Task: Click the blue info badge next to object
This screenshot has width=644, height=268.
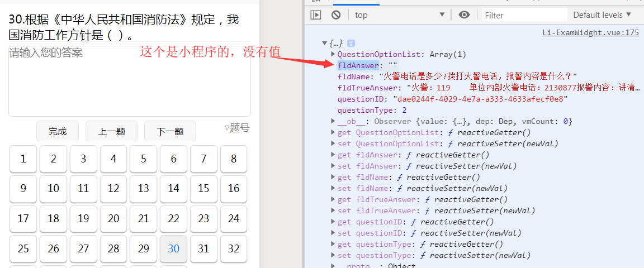Action: tap(352, 44)
